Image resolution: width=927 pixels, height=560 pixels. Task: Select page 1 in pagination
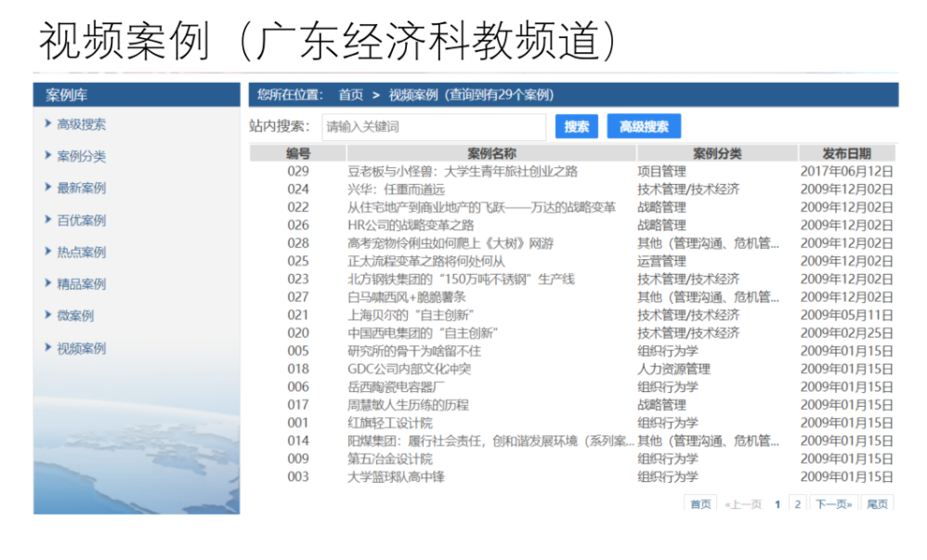(x=777, y=504)
